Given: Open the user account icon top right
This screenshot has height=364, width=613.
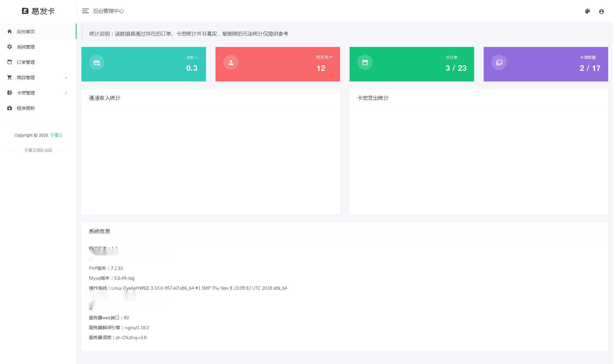Looking at the screenshot, I should [x=602, y=11].
